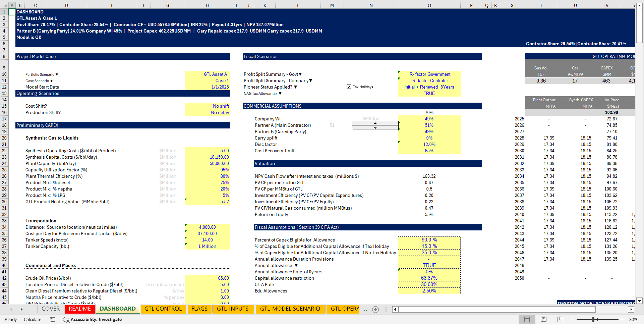Enable the Tax Holidays checkbox
The image size is (644, 324).
(x=349, y=87)
